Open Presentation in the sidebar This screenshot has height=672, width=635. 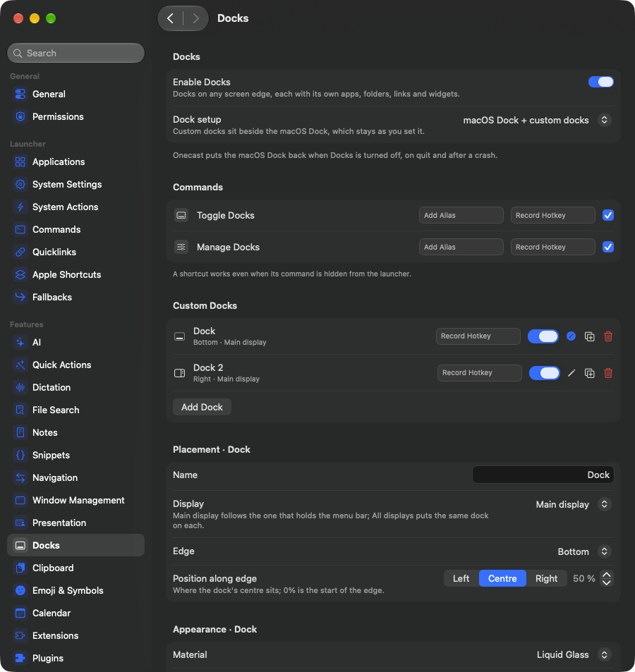76,523
